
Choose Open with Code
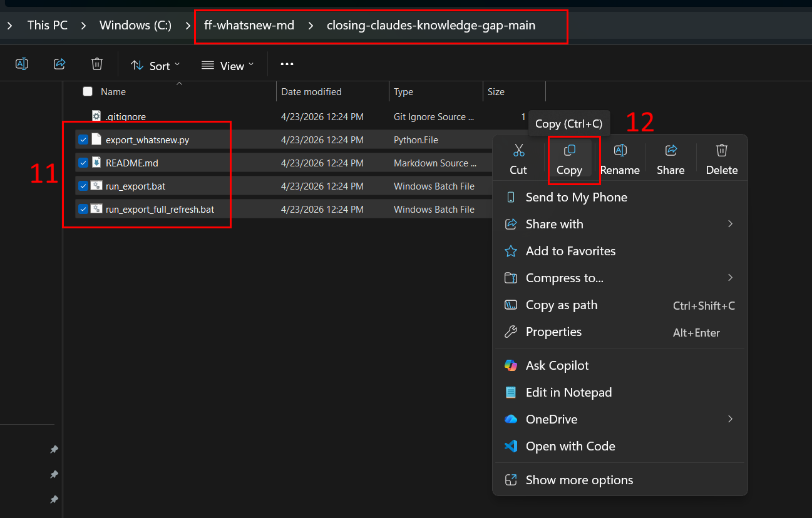(620, 446)
